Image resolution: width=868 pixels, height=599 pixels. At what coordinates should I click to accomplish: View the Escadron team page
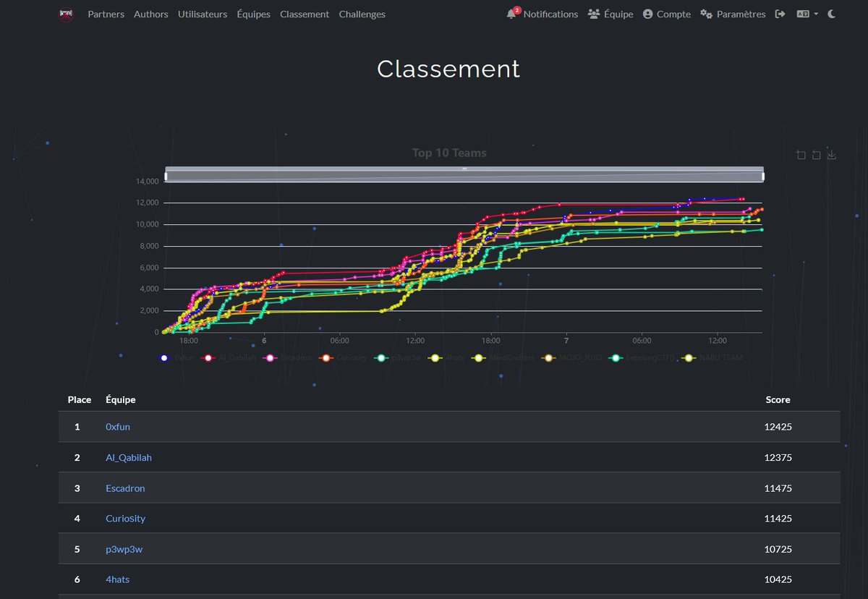(x=125, y=488)
